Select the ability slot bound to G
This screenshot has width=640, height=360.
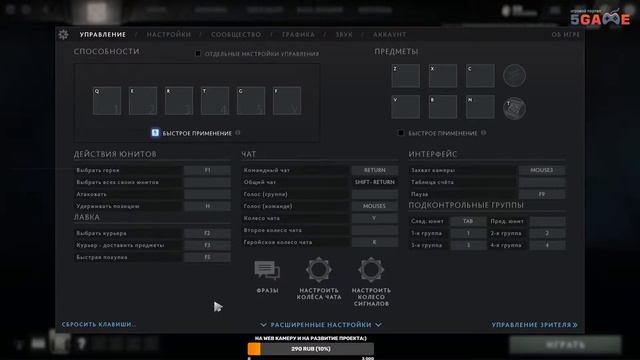click(x=251, y=100)
